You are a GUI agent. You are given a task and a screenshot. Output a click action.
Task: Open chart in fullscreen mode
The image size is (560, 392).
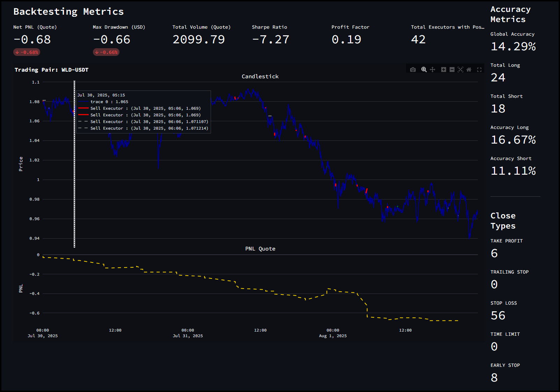479,70
